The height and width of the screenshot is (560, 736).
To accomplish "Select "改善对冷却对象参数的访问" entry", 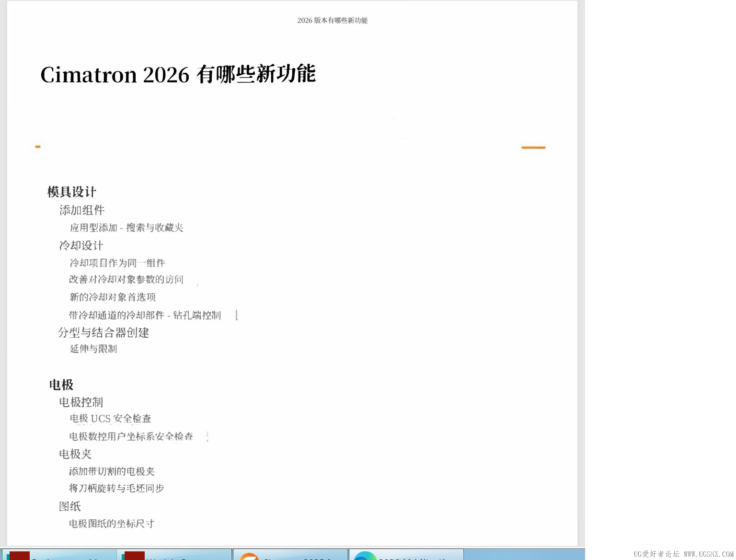I will (x=126, y=280).
